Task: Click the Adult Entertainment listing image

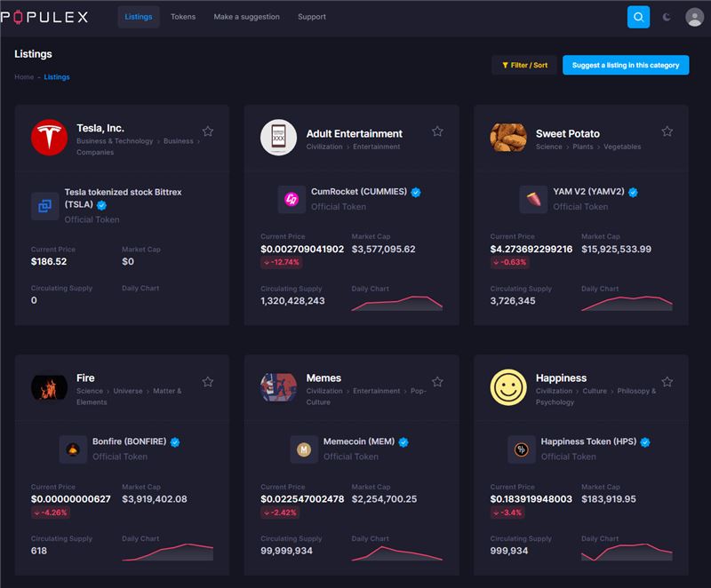Action: (x=278, y=138)
